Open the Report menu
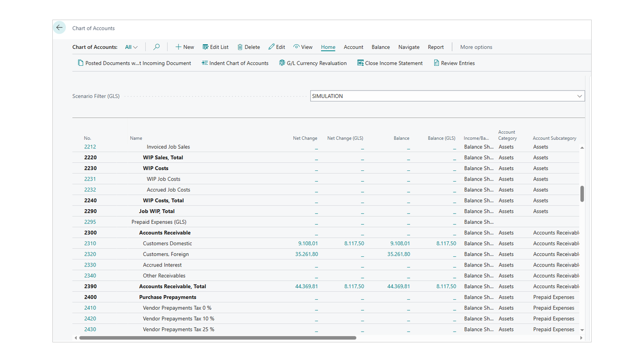Viewport: 644px width, 362px height. click(x=436, y=47)
